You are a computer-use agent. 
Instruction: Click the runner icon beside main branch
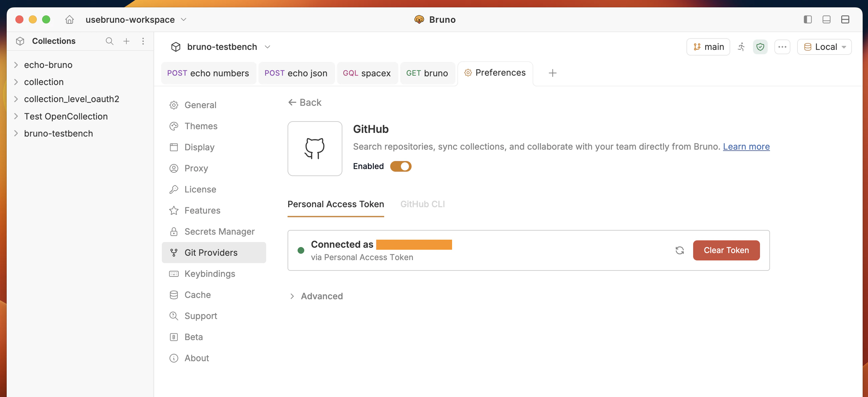click(x=741, y=47)
